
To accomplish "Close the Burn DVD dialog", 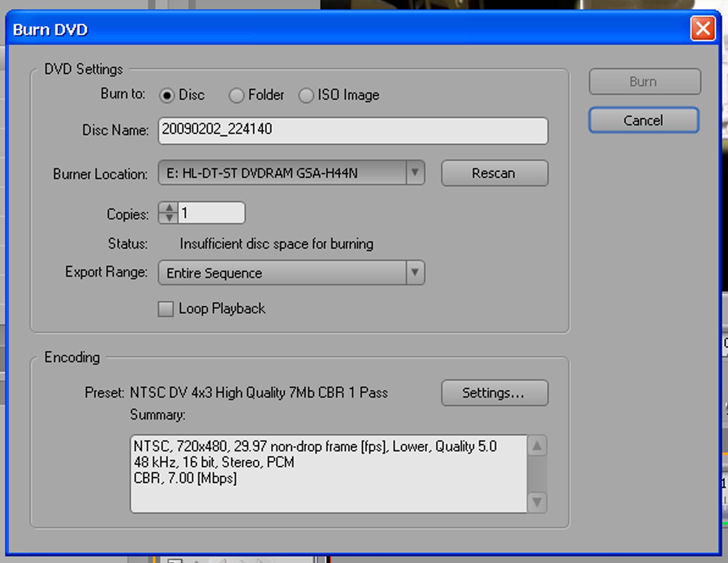I will tap(703, 29).
